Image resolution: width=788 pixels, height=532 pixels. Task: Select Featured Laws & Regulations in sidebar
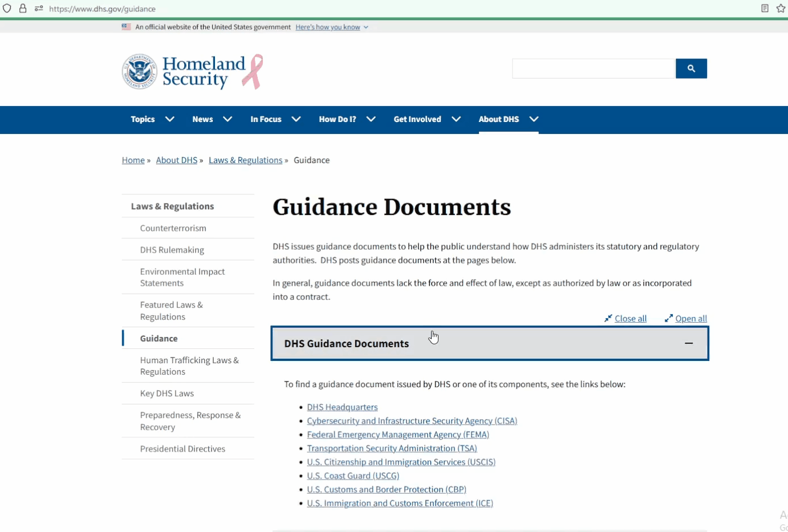172,311
